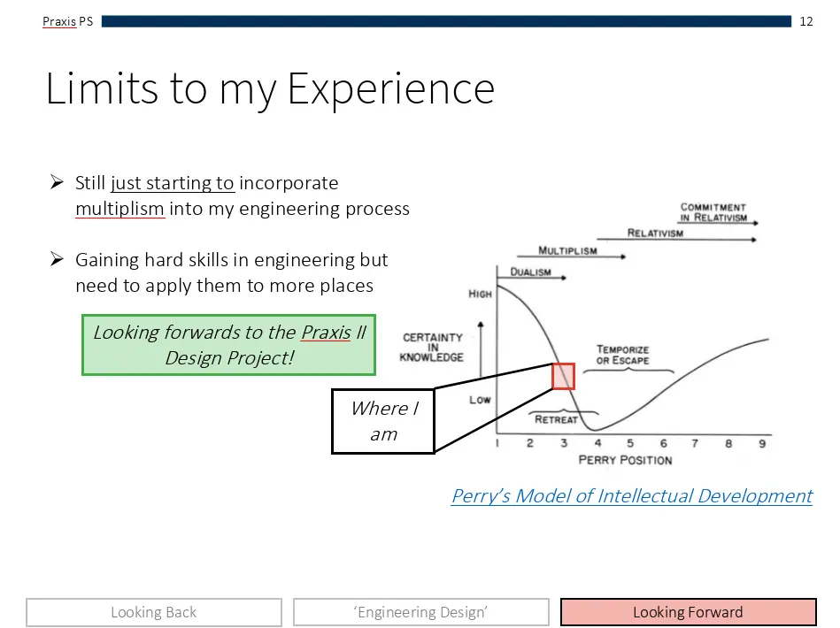
Task: Click the underlined word 'multiplism' in first bullet
Action: [x=119, y=209]
